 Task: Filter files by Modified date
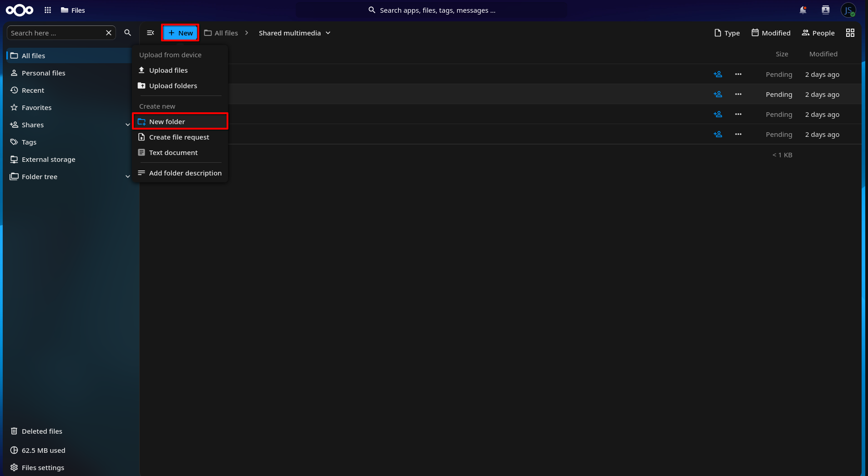point(771,33)
